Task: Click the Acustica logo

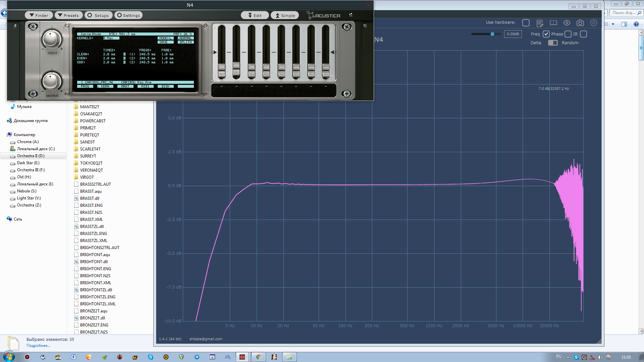Action: 324,15
